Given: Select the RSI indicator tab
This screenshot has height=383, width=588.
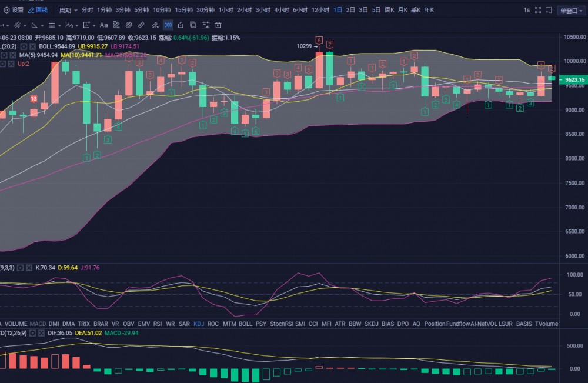Looking at the screenshot, I should pyautogui.click(x=158, y=324).
